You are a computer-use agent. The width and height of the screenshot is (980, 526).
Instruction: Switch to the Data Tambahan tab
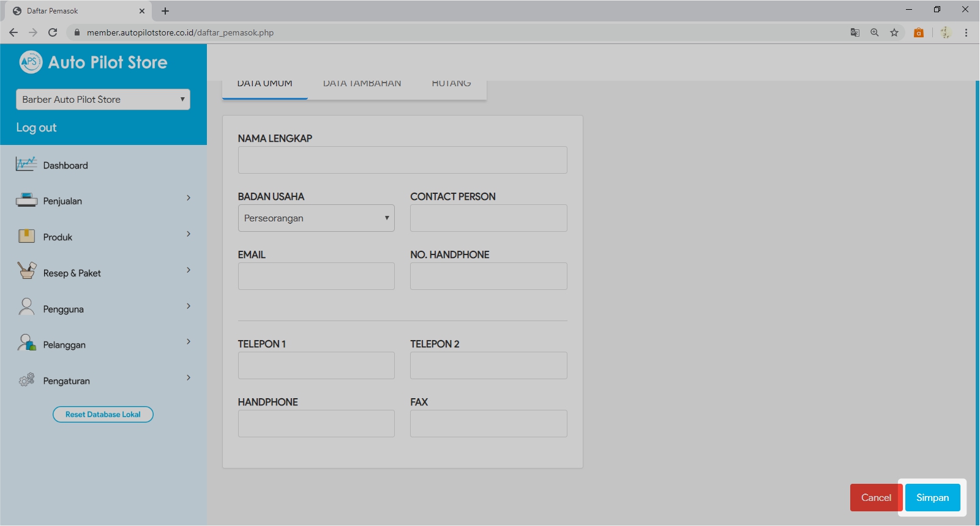362,84
